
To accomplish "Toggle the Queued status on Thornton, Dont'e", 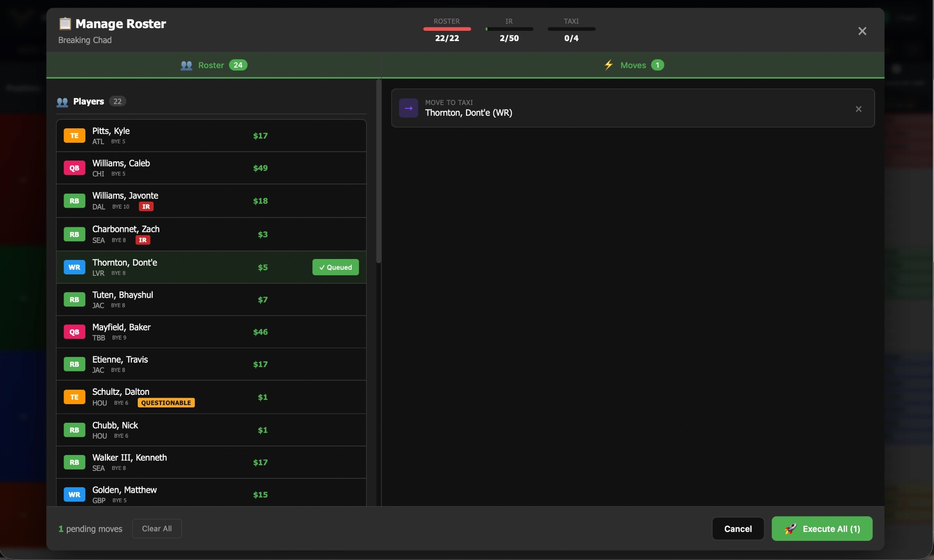I will (335, 267).
